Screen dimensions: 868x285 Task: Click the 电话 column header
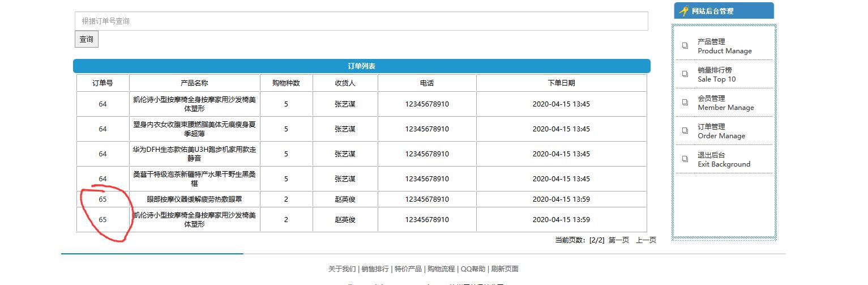[x=427, y=83]
